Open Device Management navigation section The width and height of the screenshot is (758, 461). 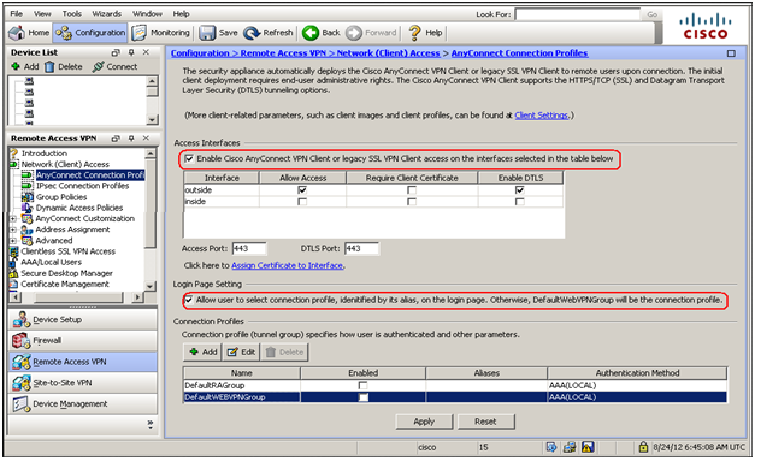(x=83, y=403)
